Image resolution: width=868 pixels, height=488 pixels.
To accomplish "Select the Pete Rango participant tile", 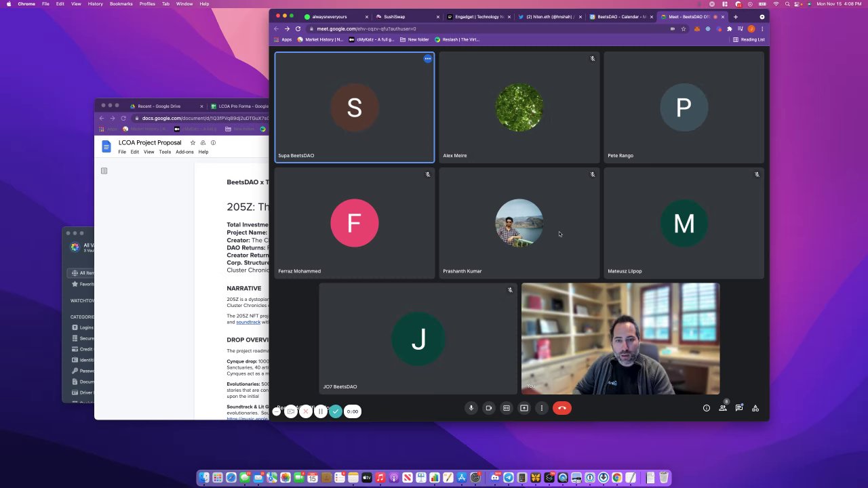I will point(684,107).
